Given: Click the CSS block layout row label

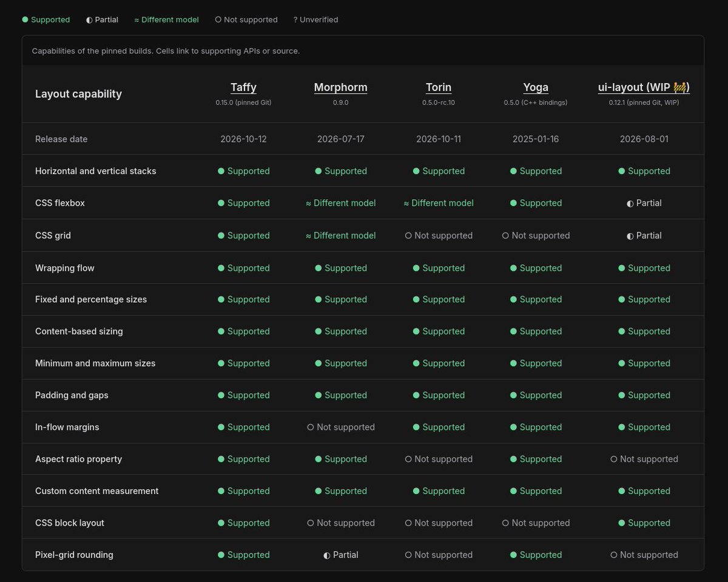Looking at the screenshot, I should click(70, 523).
